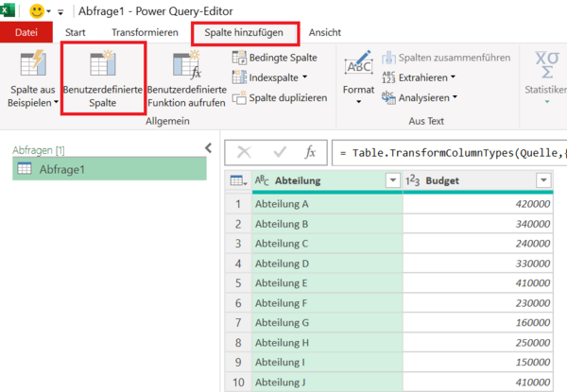567x392 pixels.
Task: Switch to the Ansicht tab
Action: coord(325,32)
